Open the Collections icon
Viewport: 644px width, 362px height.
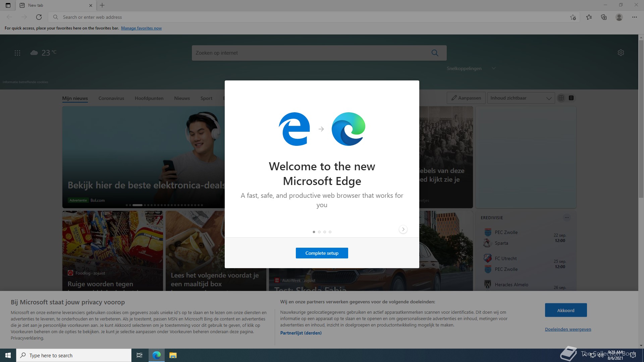pos(604,17)
